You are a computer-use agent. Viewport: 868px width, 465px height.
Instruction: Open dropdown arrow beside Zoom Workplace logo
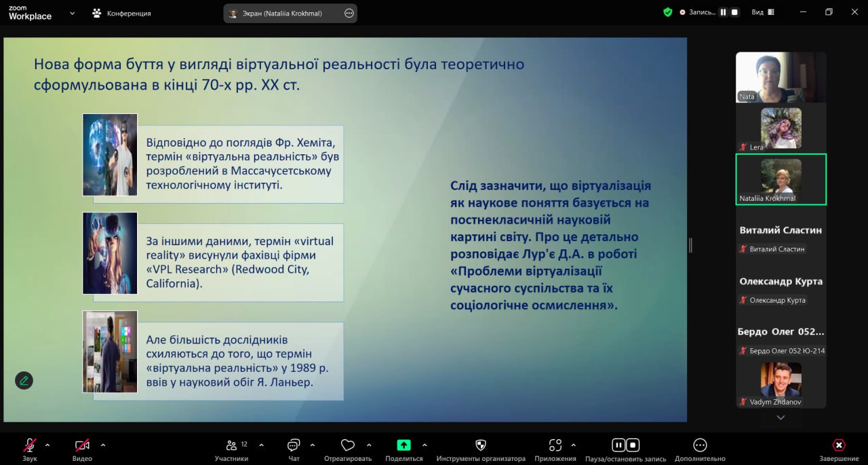(72, 13)
